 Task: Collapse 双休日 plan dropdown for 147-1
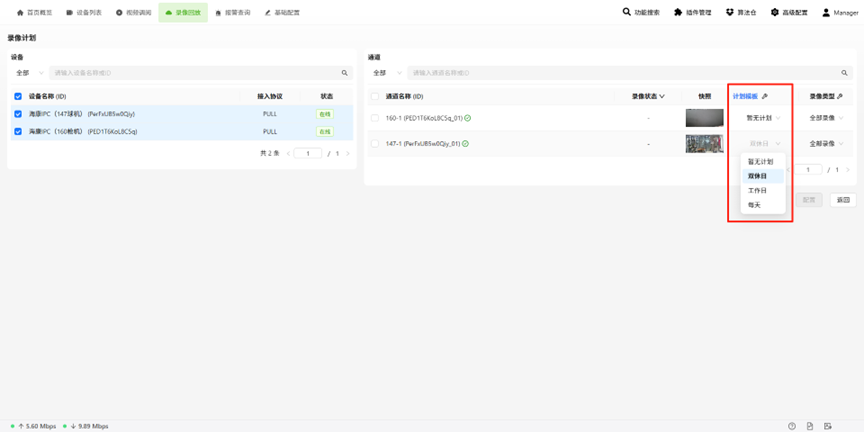[763, 144]
